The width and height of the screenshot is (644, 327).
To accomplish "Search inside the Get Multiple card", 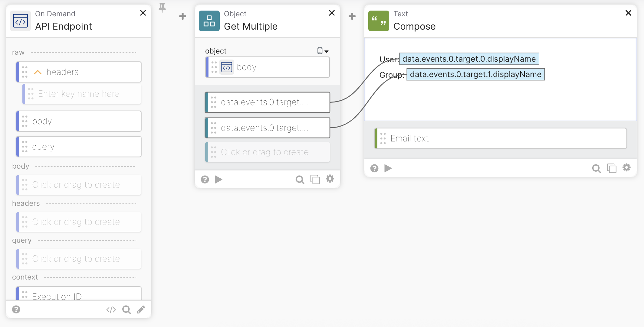I will pyautogui.click(x=300, y=180).
